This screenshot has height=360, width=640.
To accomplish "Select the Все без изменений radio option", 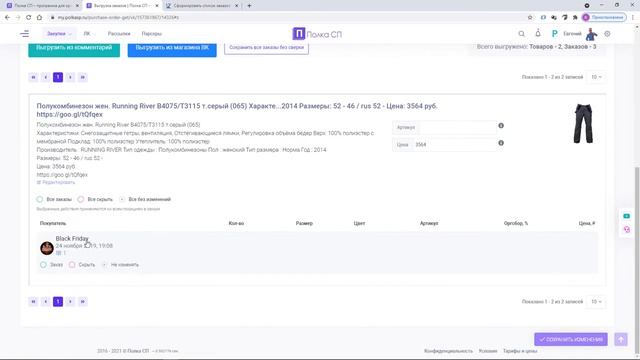I will click(x=122, y=199).
